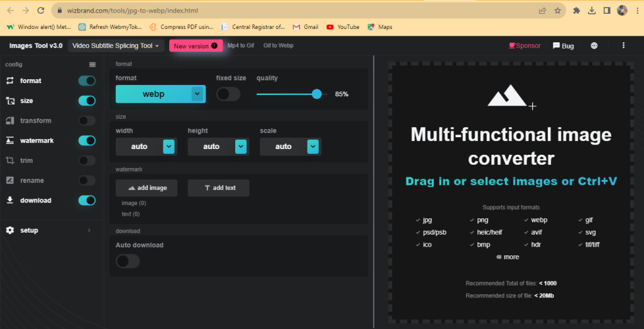Adjust the quality slider handle
Screen dimensions: 644x329
coord(317,94)
